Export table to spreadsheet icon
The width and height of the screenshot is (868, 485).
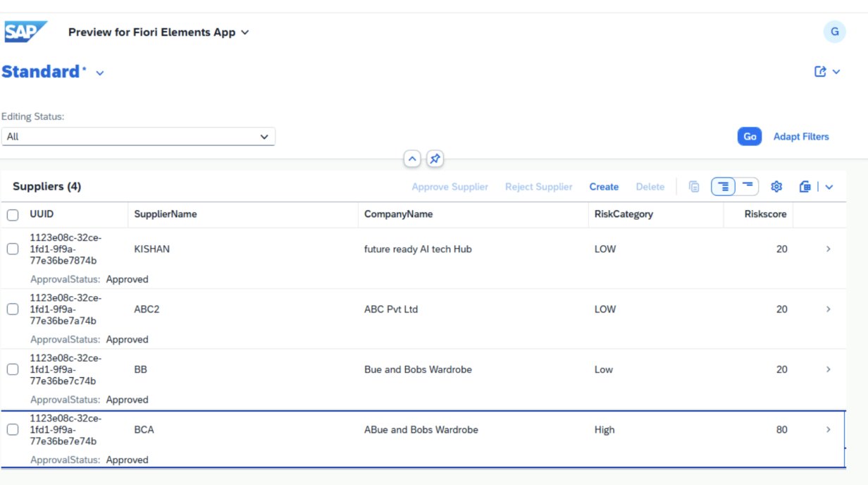pos(806,187)
